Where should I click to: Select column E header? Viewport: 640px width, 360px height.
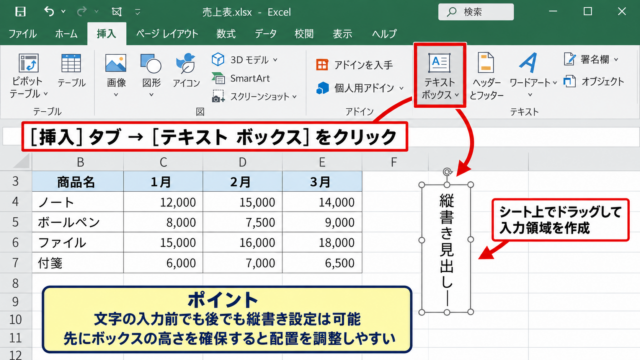(322, 162)
